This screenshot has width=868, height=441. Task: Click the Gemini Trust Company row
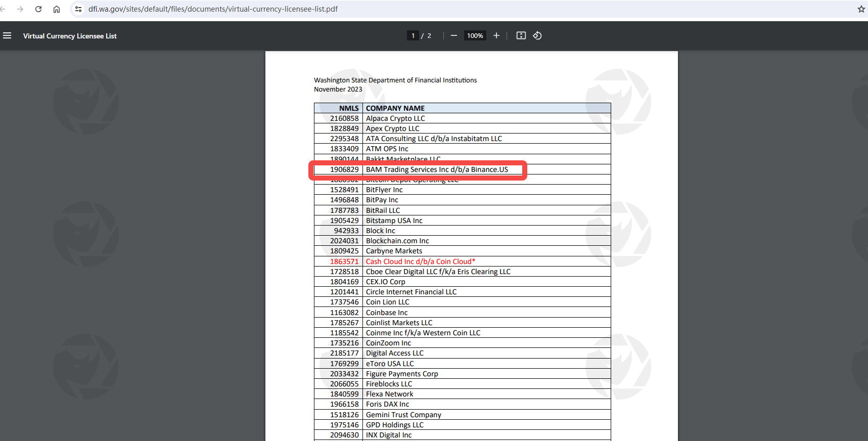[x=403, y=415]
